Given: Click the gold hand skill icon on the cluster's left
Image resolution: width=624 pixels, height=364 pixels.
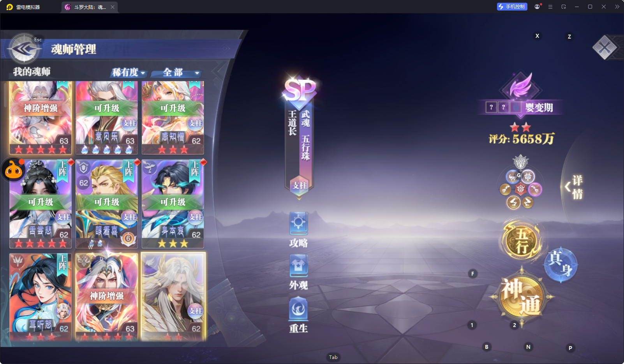Looking at the screenshot, I should (x=506, y=190).
